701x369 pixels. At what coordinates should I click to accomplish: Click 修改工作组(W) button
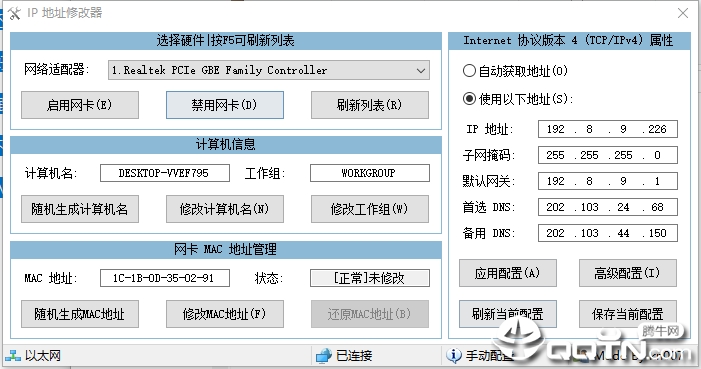click(370, 209)
